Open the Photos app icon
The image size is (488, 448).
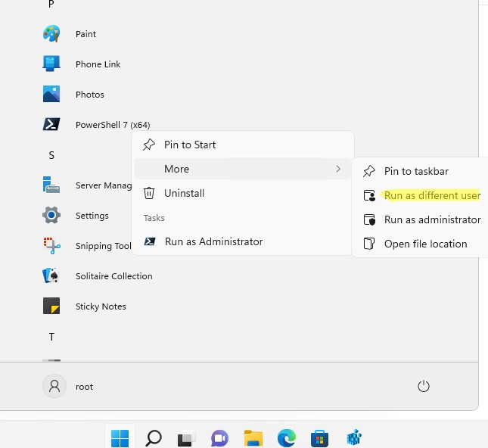(x=51, y=94)
